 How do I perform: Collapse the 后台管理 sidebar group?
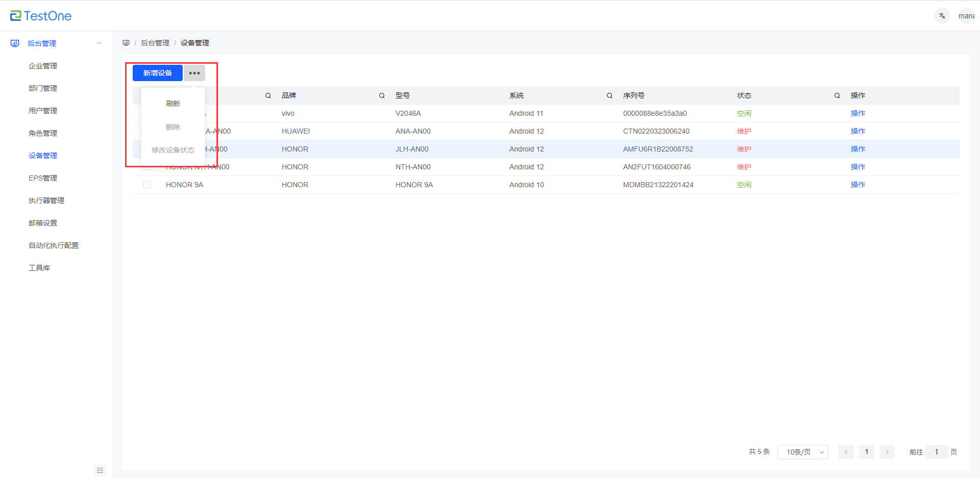[x=99, y=43]
